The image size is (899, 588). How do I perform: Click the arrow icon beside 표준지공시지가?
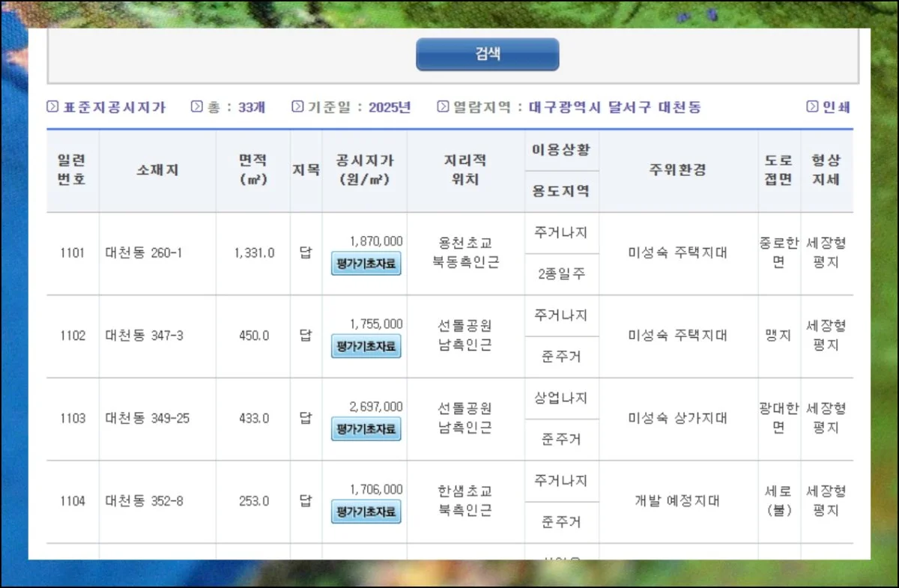[52, 107]
